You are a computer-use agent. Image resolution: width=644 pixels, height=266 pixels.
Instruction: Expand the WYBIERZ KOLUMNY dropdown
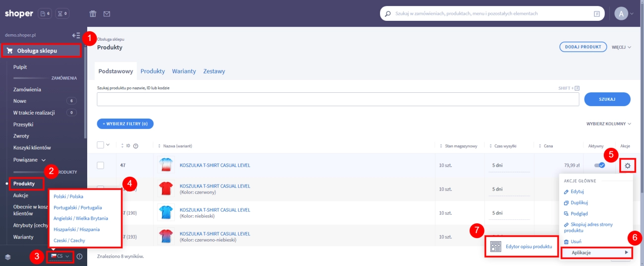click(609, 124)
